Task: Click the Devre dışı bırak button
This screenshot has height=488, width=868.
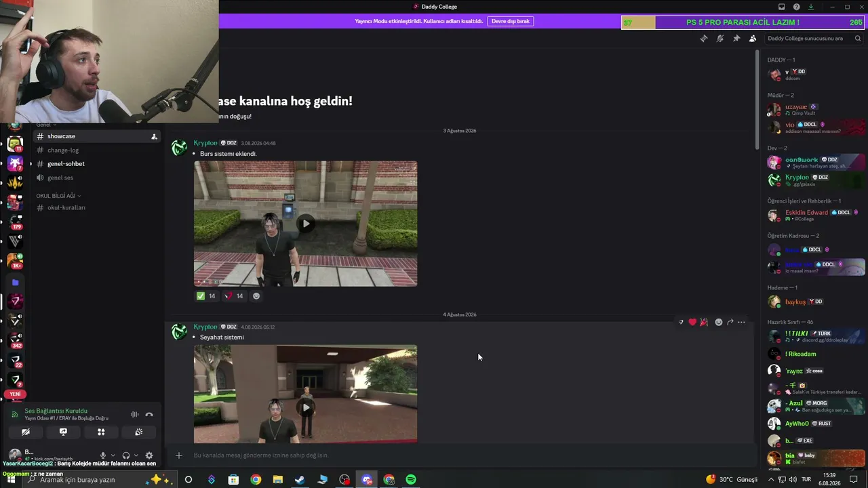Action: [x=511, y=21]
